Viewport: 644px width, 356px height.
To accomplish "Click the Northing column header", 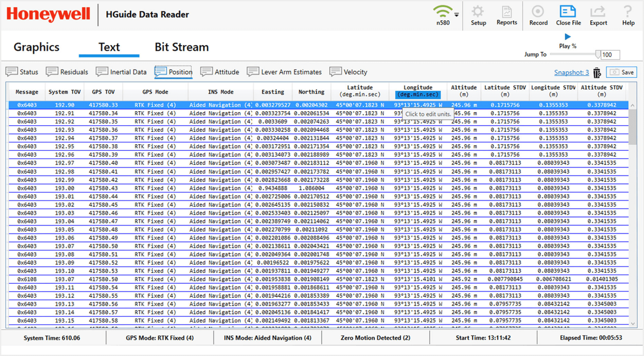I will pos(311,92).
